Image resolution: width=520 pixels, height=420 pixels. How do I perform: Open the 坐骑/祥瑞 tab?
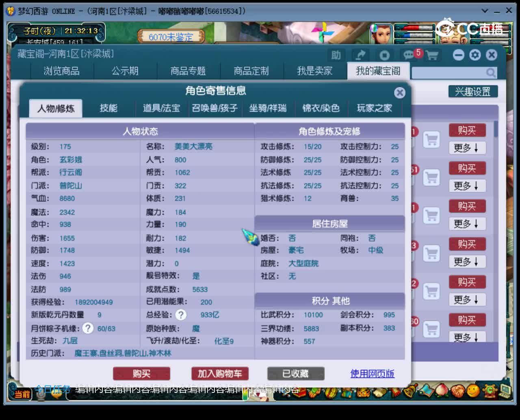[x=268, y=108]
